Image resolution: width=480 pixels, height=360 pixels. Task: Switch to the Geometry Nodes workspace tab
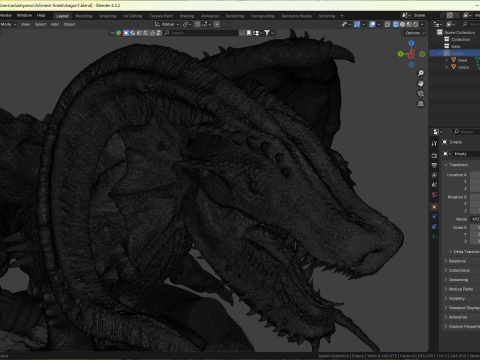[x=296, y=16]
